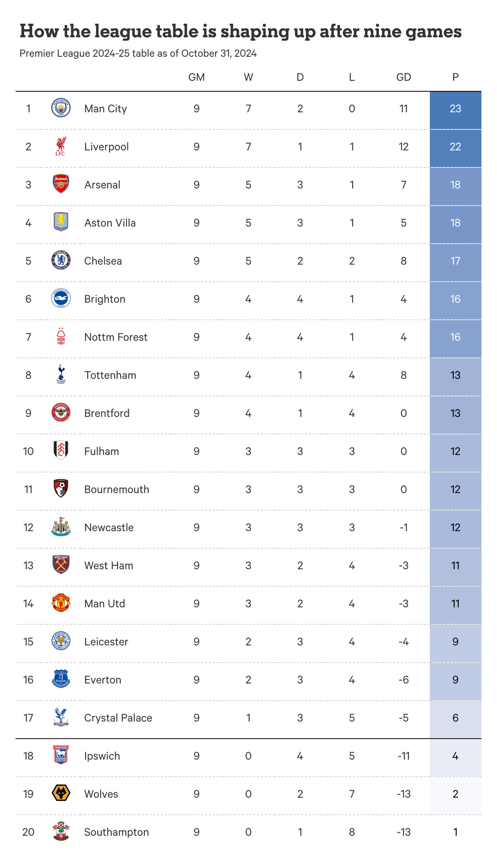The height and width of the screenshot is (868, 497).
Task: Click Southampton's 1 point cell
Action: pyautogui.click(x=455, y=832)
